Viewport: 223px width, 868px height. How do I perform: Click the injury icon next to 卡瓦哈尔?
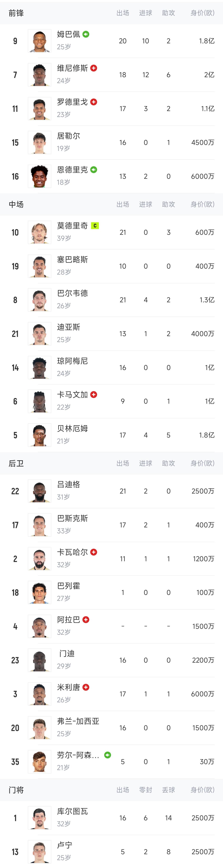coord(94,552)
